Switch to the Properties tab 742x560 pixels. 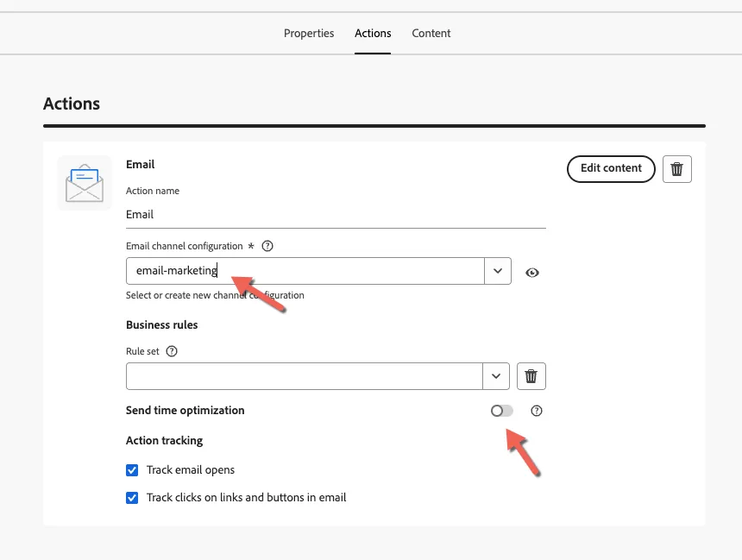click(309, 33)
